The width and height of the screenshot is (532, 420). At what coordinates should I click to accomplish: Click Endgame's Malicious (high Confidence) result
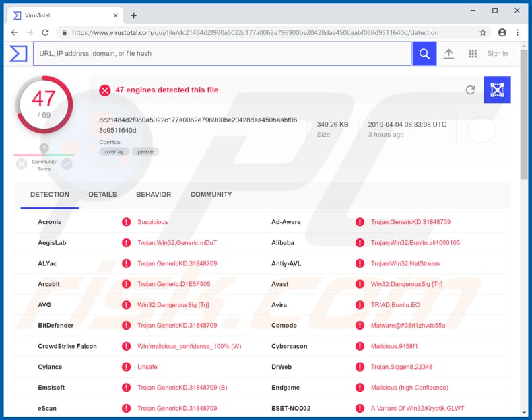point(409,388)
